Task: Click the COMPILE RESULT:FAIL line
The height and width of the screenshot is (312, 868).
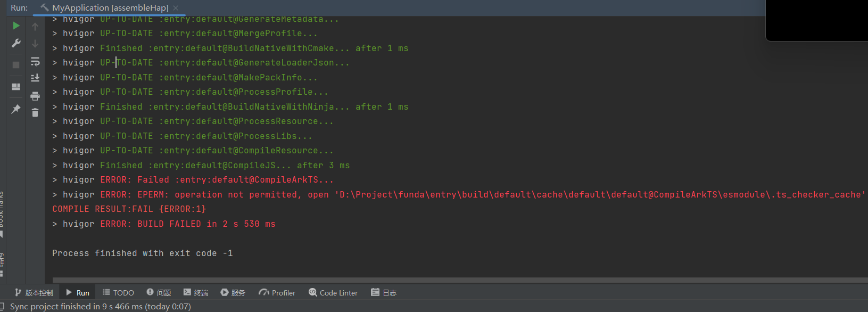Action: (129, 209)
